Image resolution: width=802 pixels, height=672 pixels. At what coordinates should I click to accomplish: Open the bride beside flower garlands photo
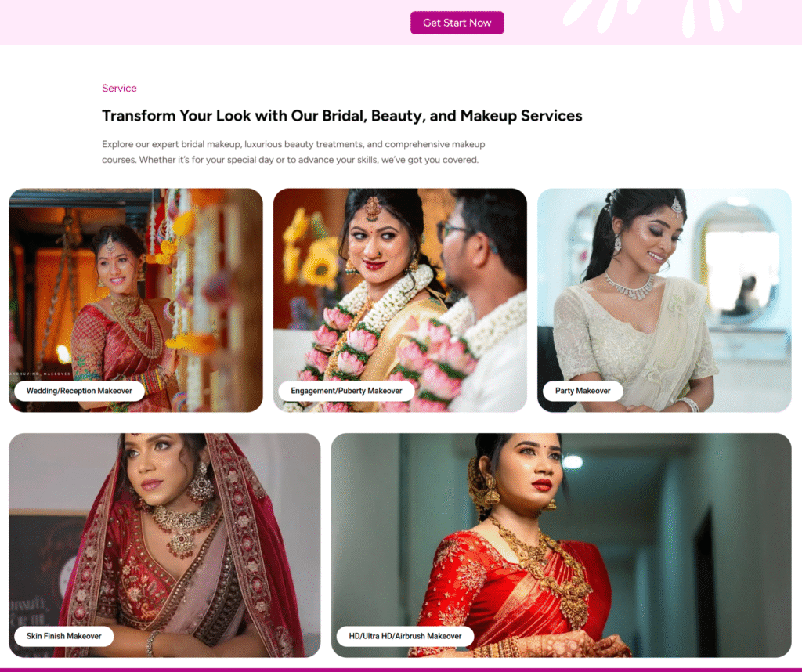click(x=135, y=300)
